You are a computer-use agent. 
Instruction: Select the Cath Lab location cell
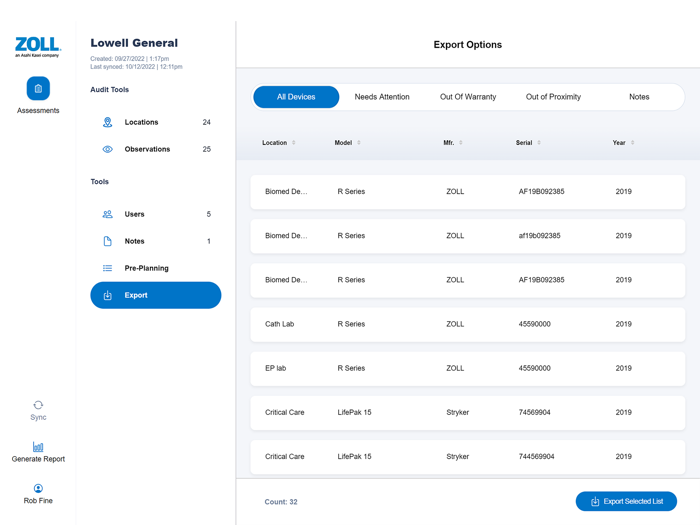coord(279,324)
